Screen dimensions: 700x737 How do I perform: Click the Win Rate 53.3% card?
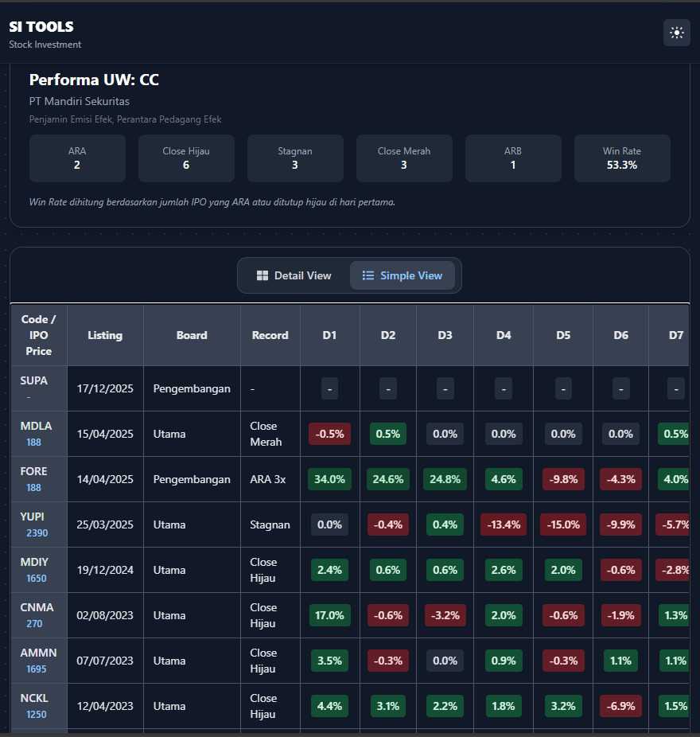tap(622, 158)
